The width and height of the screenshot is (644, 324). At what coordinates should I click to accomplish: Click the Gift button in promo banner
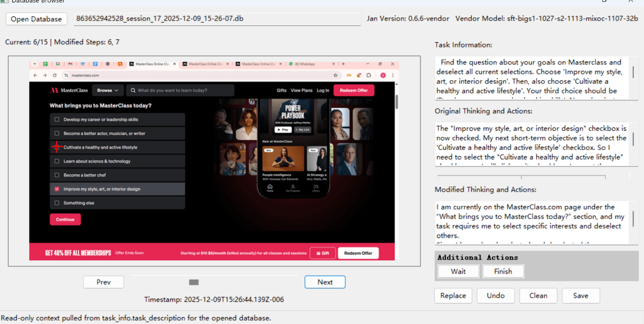[323, 253]
